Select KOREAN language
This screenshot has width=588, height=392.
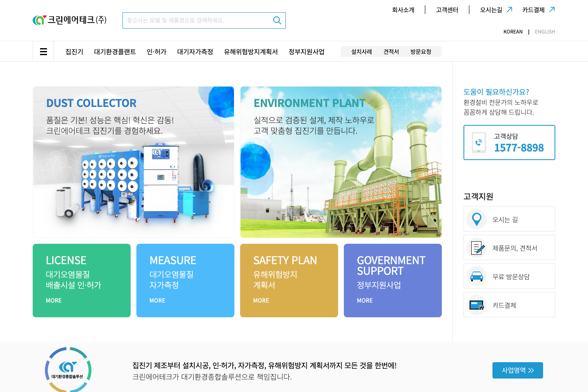513,32
